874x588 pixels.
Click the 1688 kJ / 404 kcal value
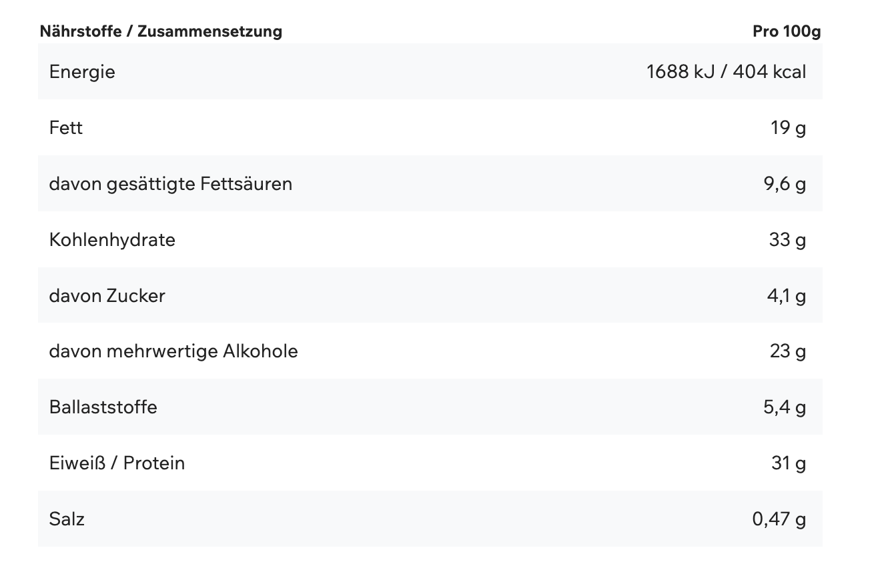pyautogui.click(x=726, y=72)
